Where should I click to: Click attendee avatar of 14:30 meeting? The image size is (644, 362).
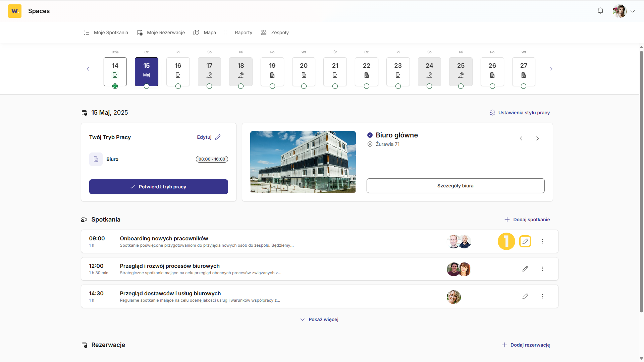pos(454,297)
